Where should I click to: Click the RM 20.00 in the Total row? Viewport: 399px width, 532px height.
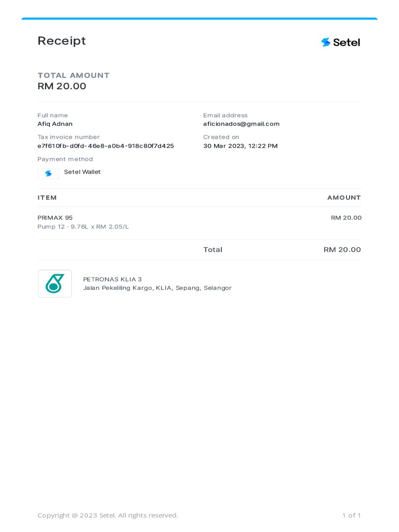pos(342,250)
